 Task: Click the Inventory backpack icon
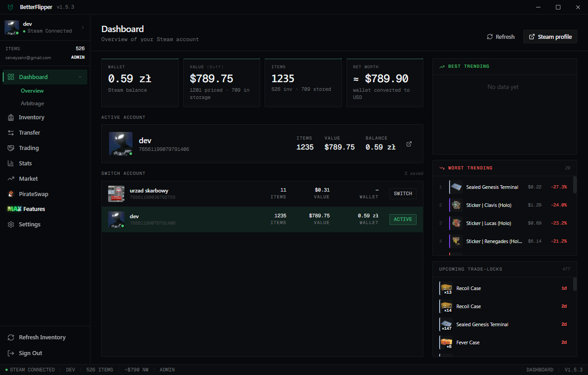(x=11, y=117)
